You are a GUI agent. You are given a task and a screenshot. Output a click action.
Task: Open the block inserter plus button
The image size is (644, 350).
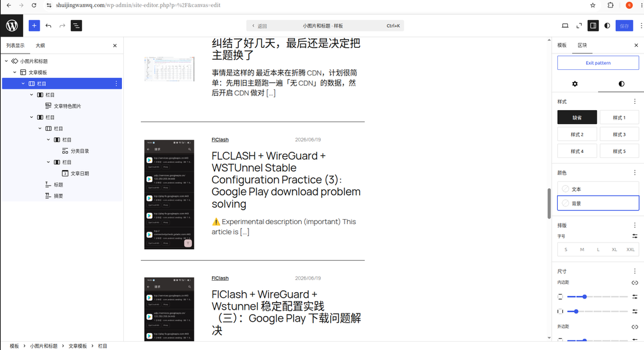(x=34, y=26)
